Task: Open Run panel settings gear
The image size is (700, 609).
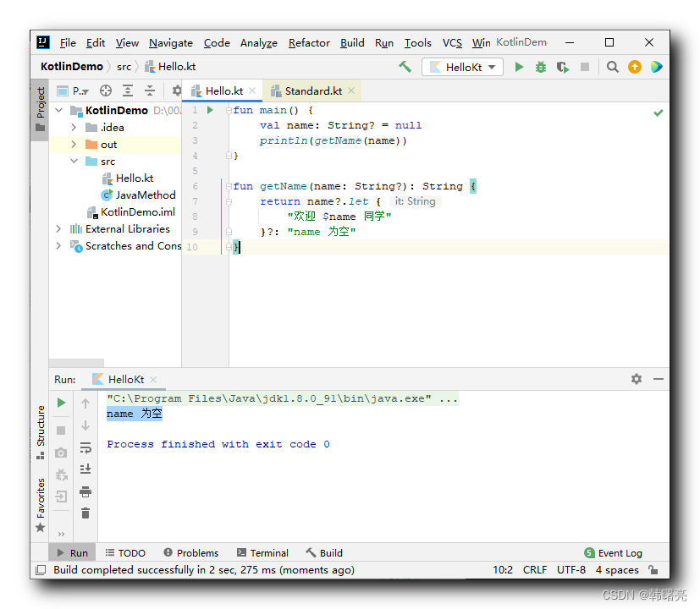Action: click(x=637, y=379)
